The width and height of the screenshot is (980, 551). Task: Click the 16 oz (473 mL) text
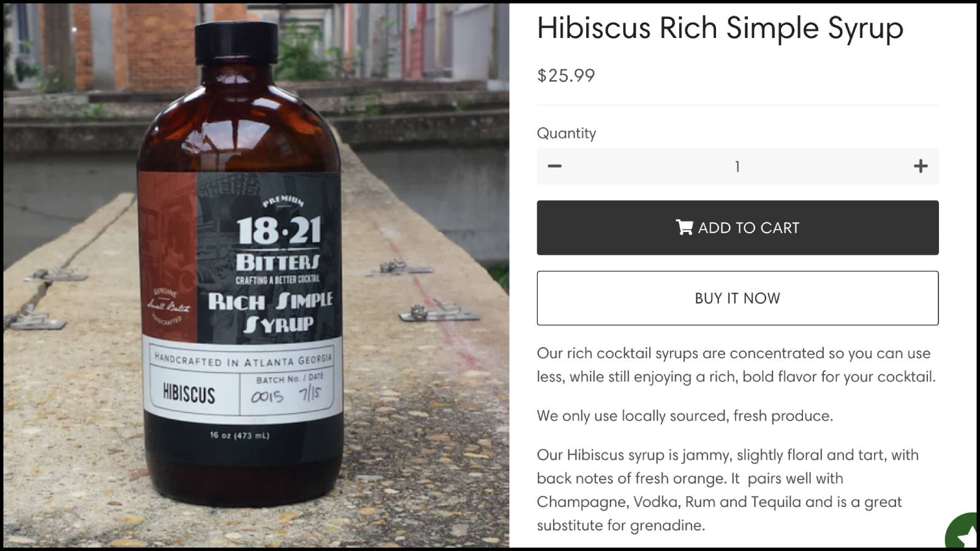click(x=239, y=435)
